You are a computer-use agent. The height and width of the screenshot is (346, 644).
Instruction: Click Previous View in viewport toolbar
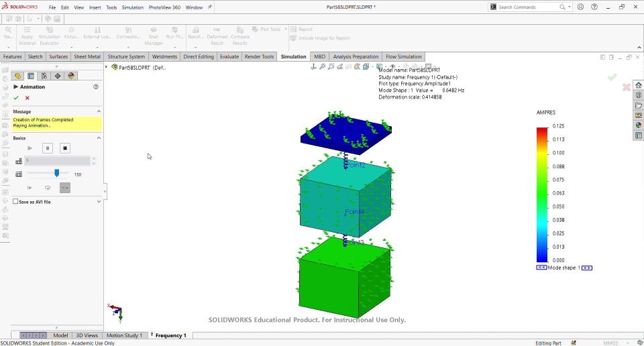click(x=339, y=66)
